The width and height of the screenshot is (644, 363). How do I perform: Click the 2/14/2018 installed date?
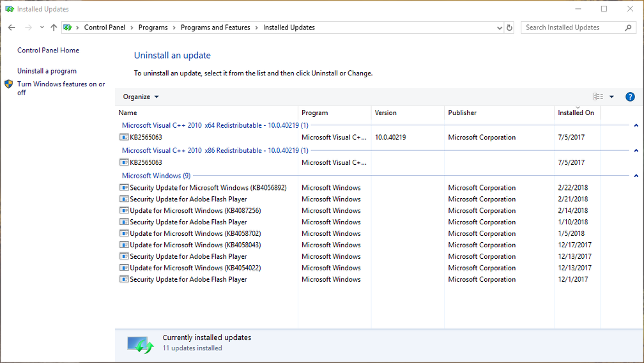[x=572, y=211]
